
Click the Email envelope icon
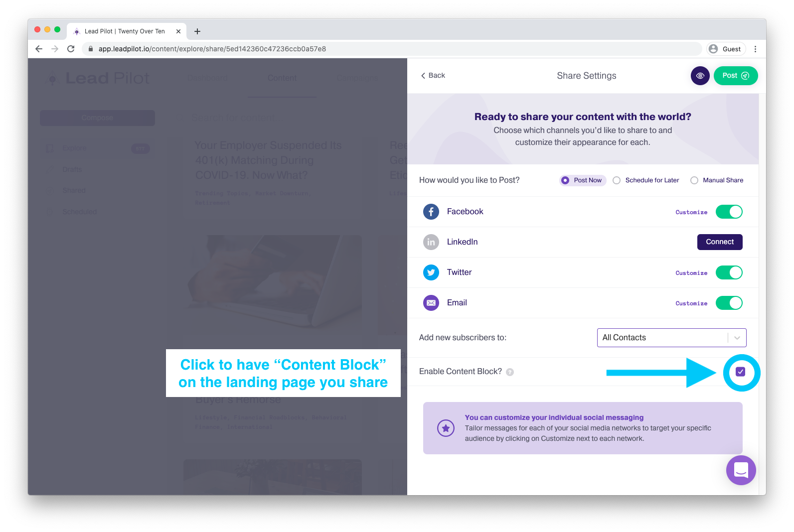431,303
